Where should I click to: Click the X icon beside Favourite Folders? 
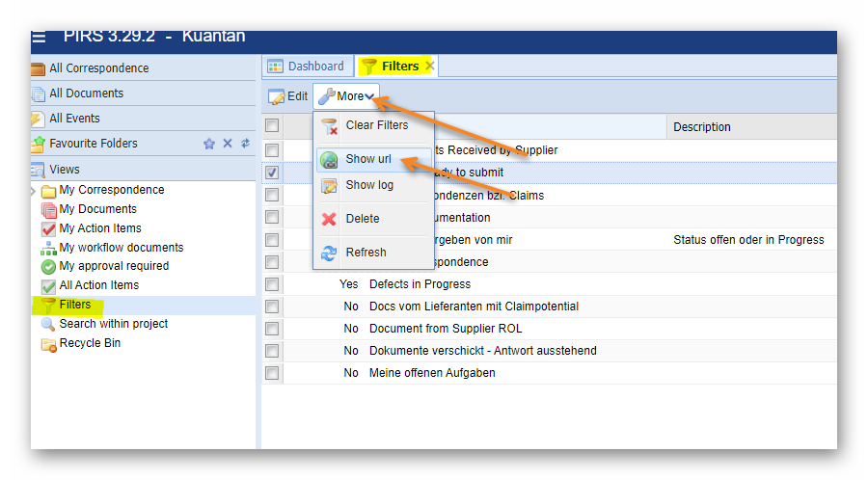click(228, 144)
